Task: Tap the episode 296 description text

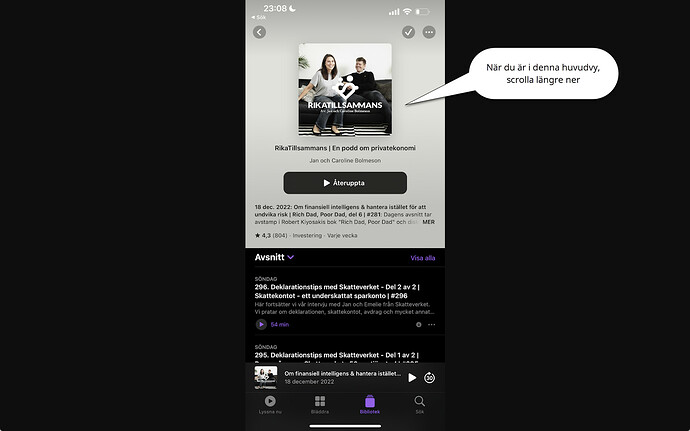Action: point(345,308)
